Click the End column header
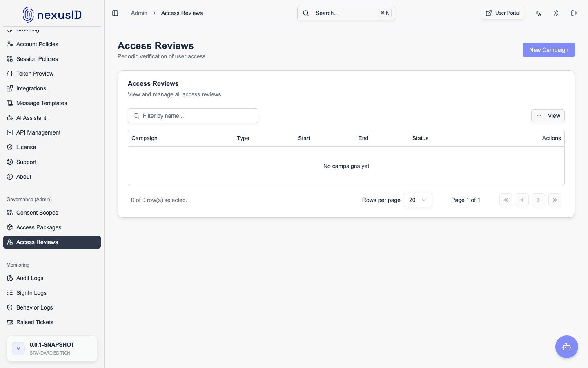Image resolution: width=588 pixels, height=368 pixels. pos(363,138)
